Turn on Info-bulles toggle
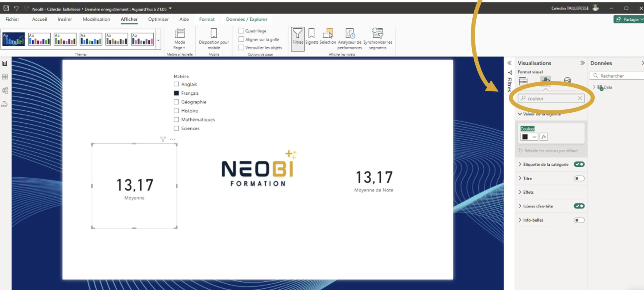The image size is (644, 290). coord(579,220)
